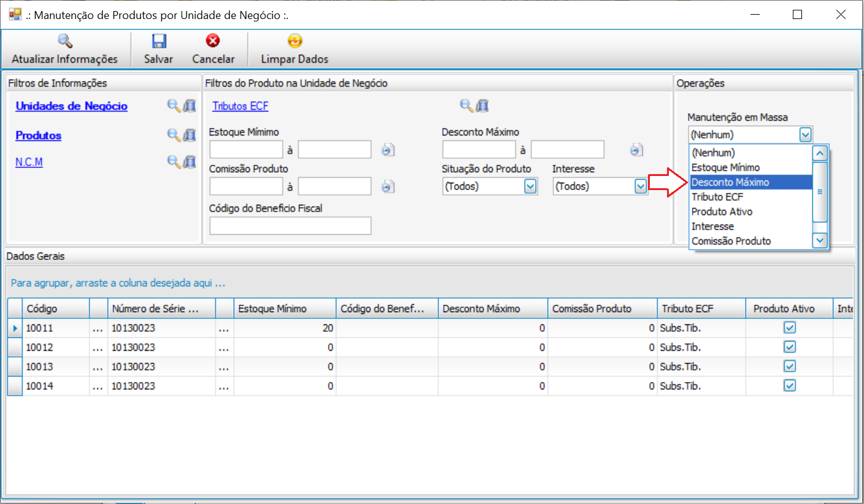Open search for Unidades de Negócio magnifier
Screen dimensions: 864x504
(174, 105)
